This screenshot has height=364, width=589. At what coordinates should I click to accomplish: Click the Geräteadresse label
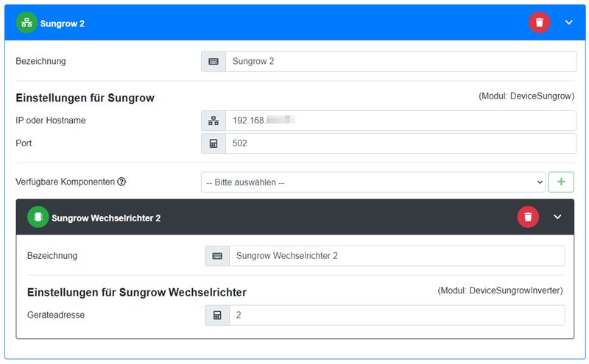tap(56, 315)
